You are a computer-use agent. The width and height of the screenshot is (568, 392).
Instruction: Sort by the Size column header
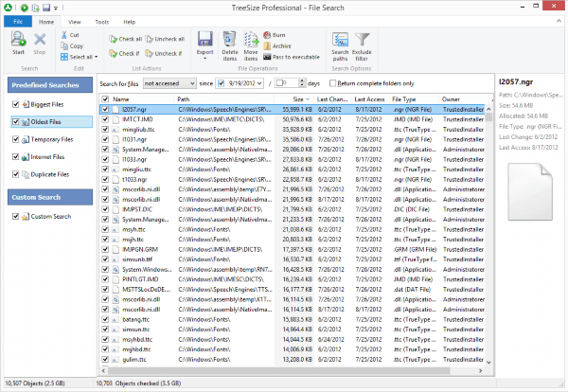298,98
